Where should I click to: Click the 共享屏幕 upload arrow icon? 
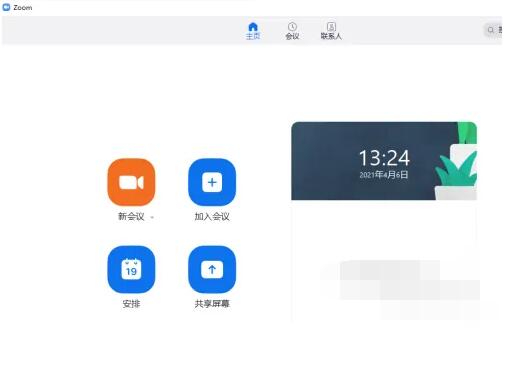212,269
